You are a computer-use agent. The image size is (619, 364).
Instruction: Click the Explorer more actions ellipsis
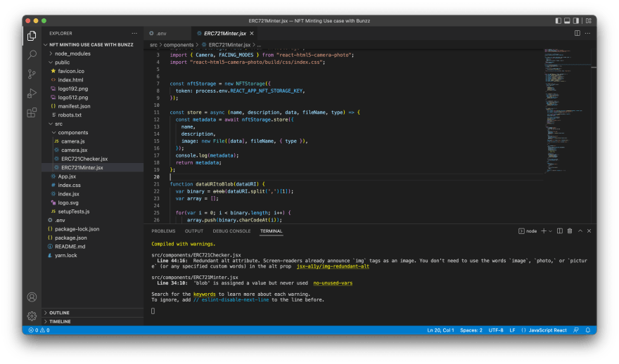coord(134,34)
